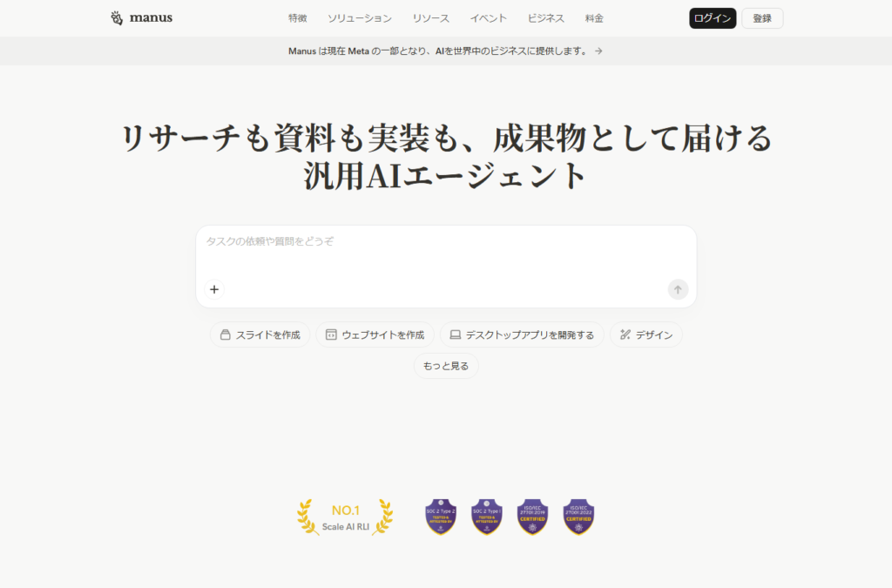
Task: Click the SOC 2 Type I shield badge
Action: (487, 517)
